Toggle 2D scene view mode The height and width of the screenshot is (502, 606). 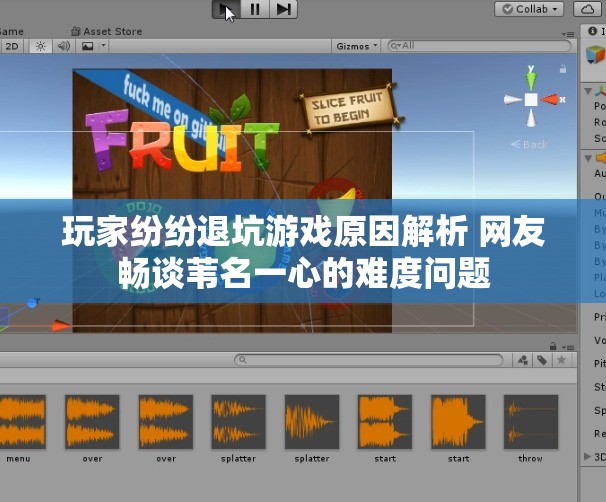pos(12,46)
